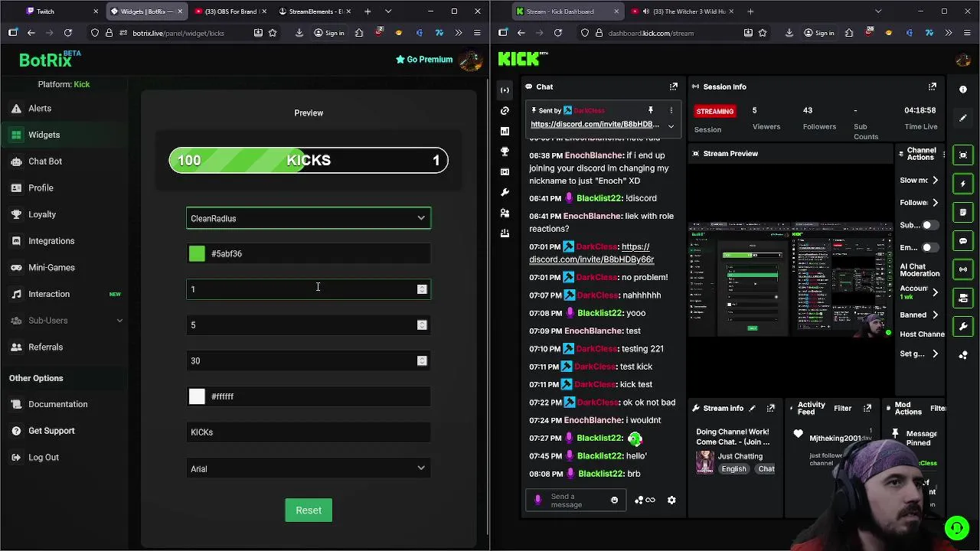This screenshot has width=980, height=551.
Task: Open the pinned discord.com invite link
Action: coord(595,124)
